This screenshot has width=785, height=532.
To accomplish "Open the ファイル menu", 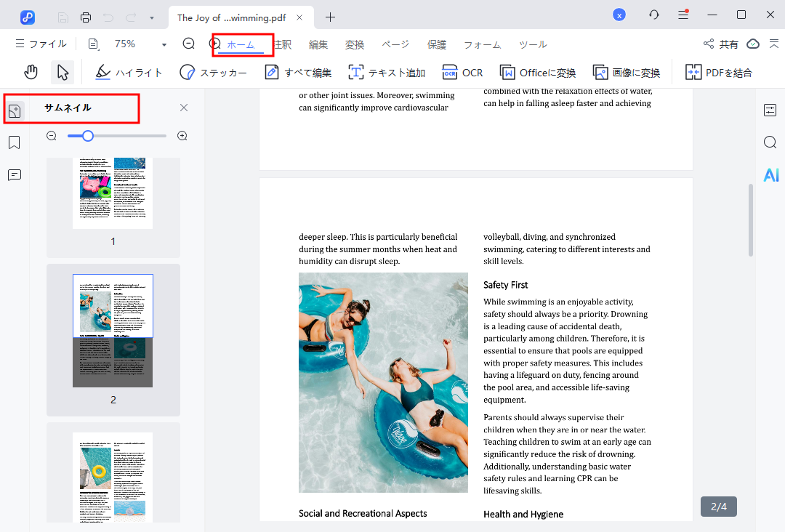I will tap(41, 44).
